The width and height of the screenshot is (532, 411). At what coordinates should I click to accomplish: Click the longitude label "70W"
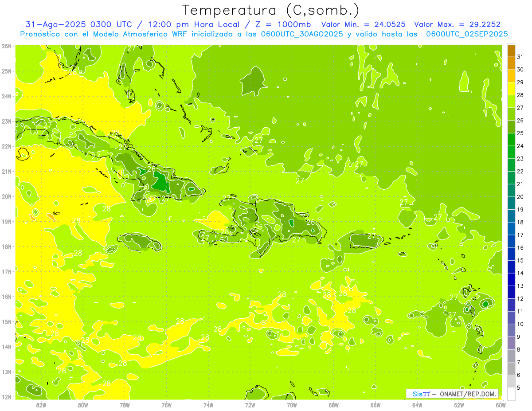tap(292, 405)
